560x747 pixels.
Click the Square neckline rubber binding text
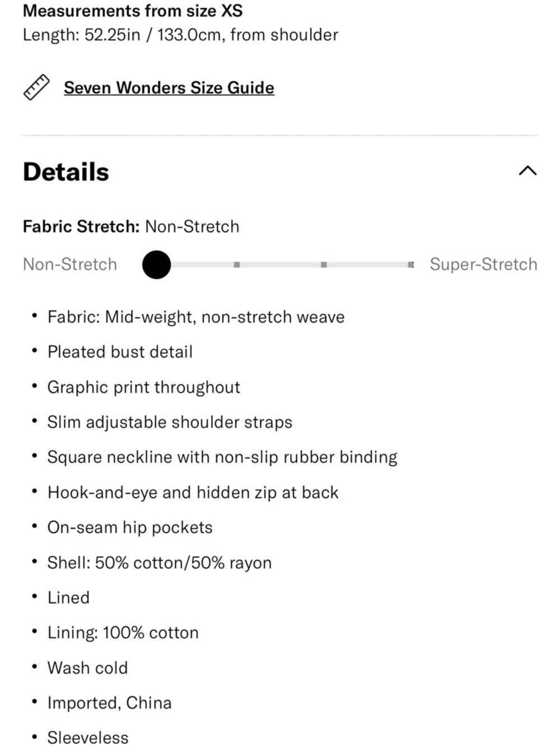(222, 457)
